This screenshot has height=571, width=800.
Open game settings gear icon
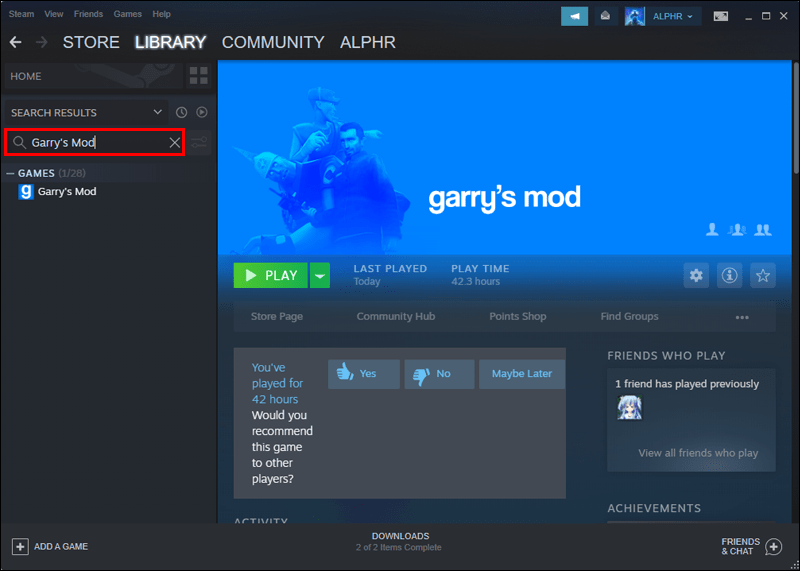coord(696,276)
